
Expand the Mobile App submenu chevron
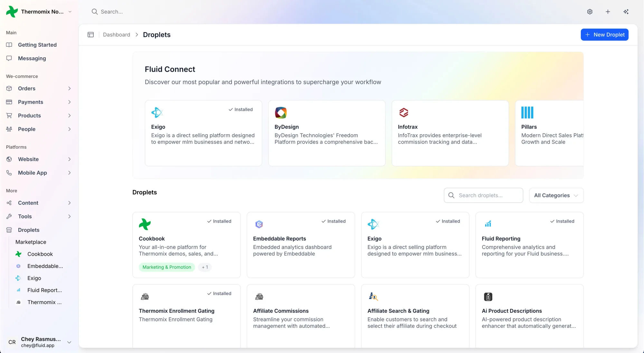tap(69, 173)
